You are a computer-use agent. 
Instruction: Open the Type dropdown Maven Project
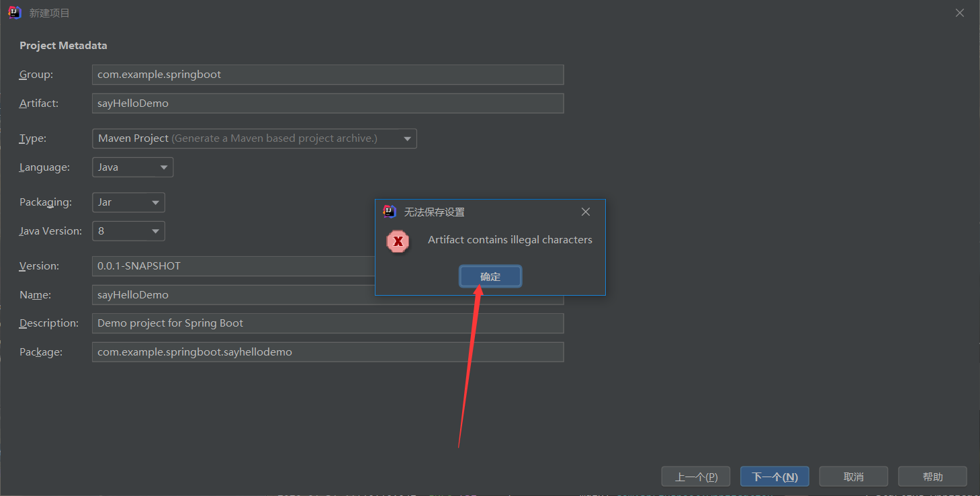254,138
